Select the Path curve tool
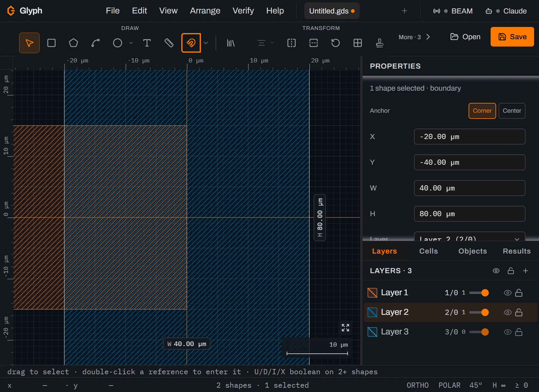The image size is (539, 392). click(96, 43)
